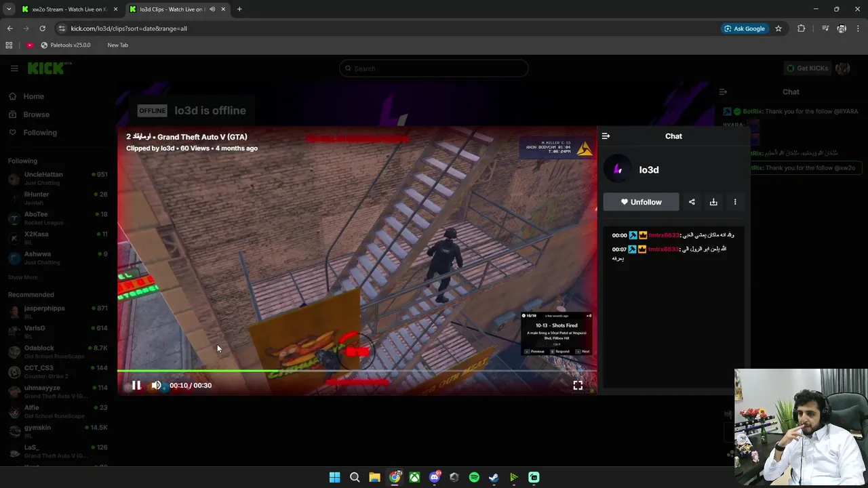Open VarisG recommended channel

tap(58, 332)
